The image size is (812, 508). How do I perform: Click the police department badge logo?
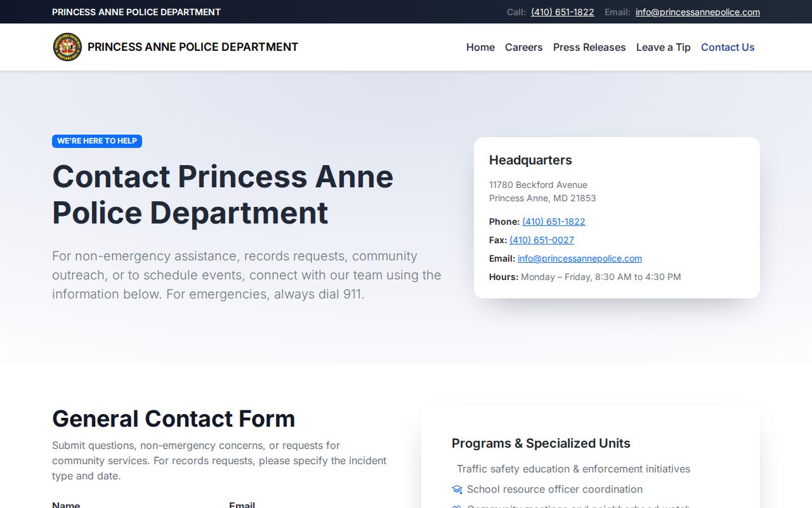pyautogui.click(x=67, y=47)
